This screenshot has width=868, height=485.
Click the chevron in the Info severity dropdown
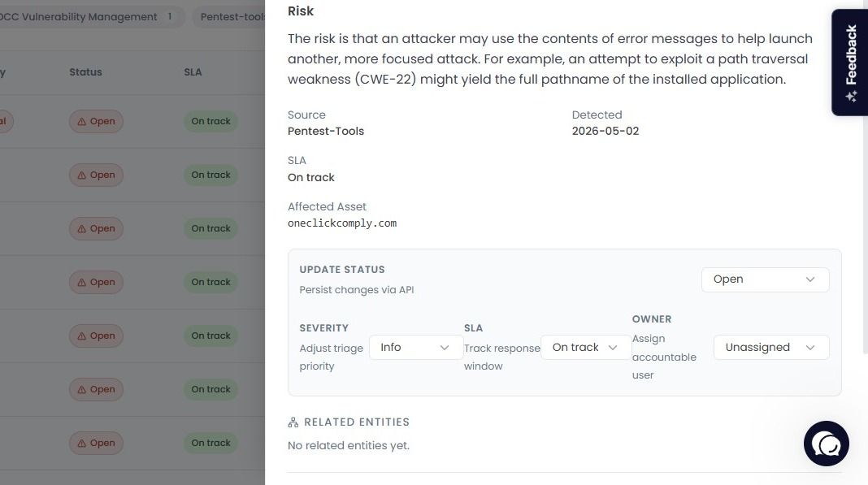pyautogui.click(x=444, y=348)
